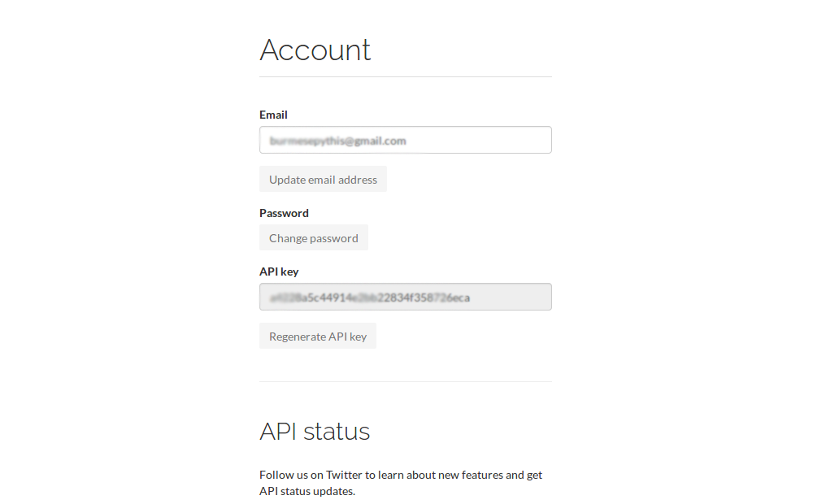826x504 pixels.
Task: Click the Password label text
Action: tap(284, 213)
